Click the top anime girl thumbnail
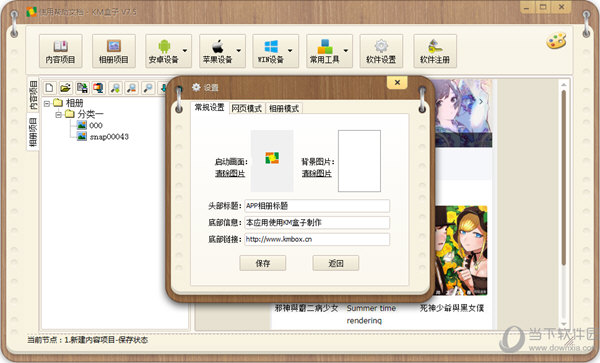The height and width of the screenshot is (363, 600). (x=463, y=113)
